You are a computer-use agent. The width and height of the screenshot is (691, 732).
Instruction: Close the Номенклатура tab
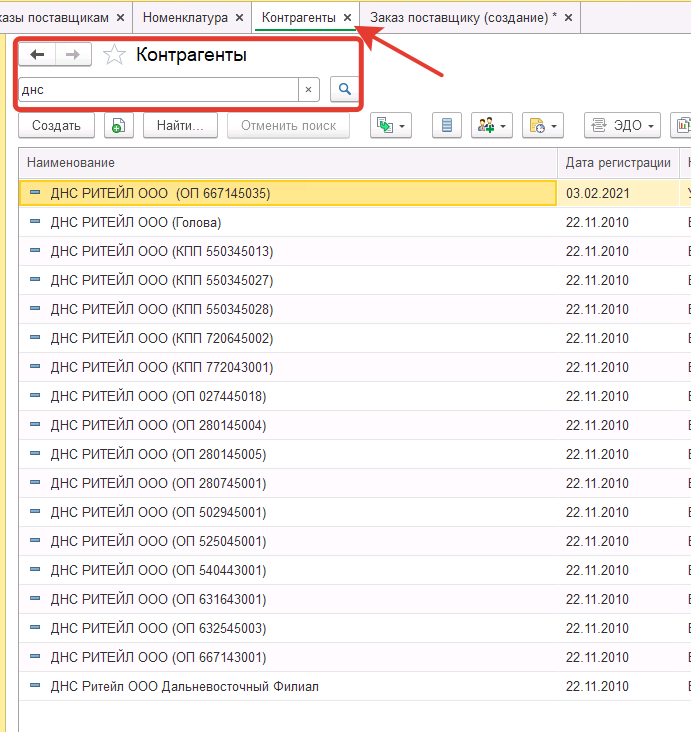239,18
